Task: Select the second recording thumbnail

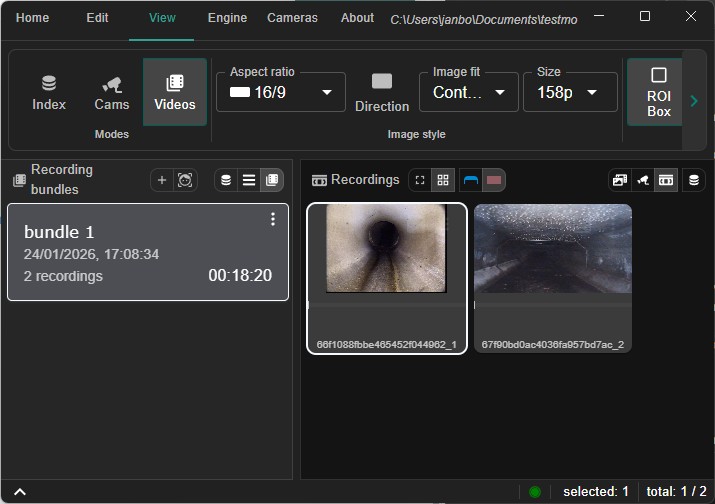Action: (553, 277)
